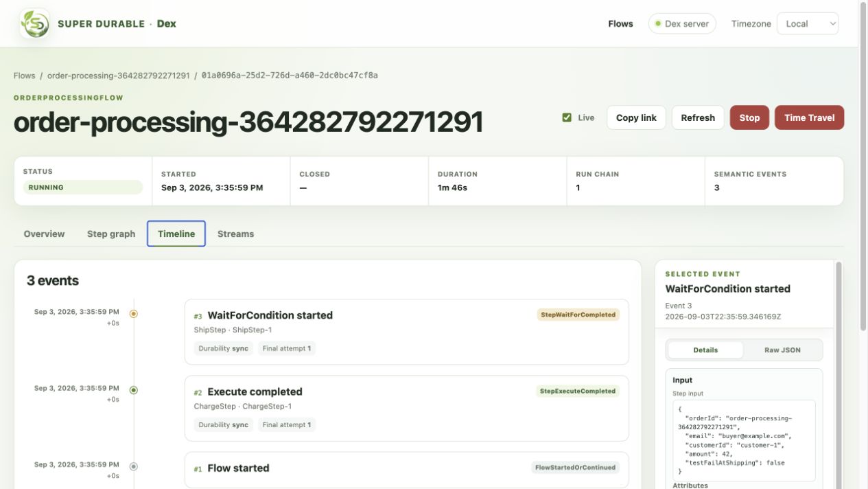This screenshot has height=489, width=868.
Task: Click the FlowStartedOrContinued event badge
Action: [x=575, y=467]
